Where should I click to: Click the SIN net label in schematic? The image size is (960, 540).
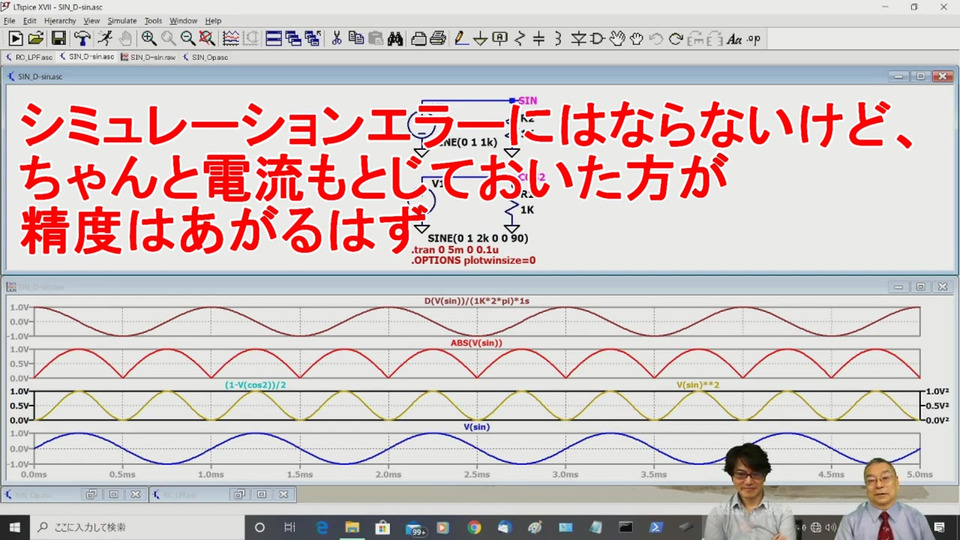tap(527, 100)
